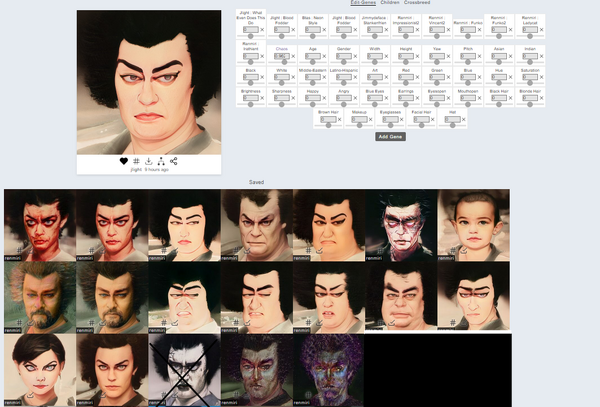600x407 pixels.
Task: Click the Green gene value field
Action: 437,77
